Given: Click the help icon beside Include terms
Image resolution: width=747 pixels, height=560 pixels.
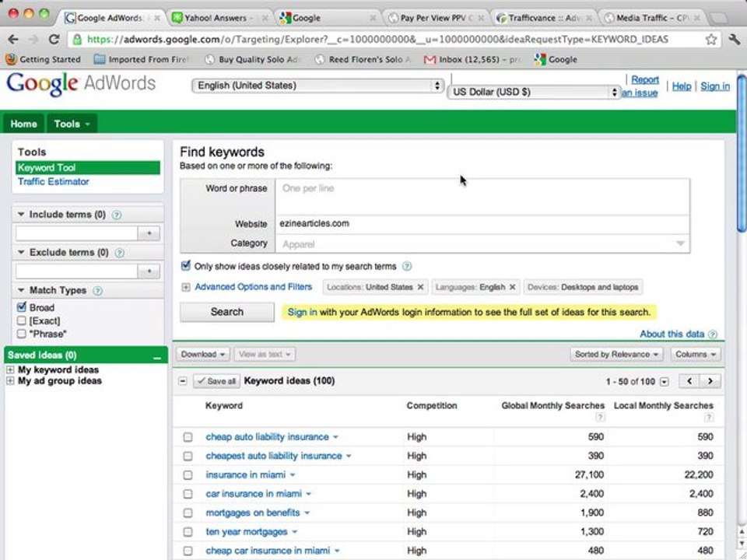Looking at the screenshot, I should pos(116,215).
